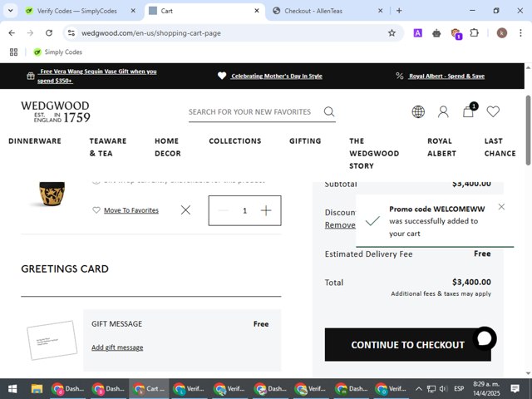Remove item with the X icon
532x399 pixels.
tap(185, 210)
